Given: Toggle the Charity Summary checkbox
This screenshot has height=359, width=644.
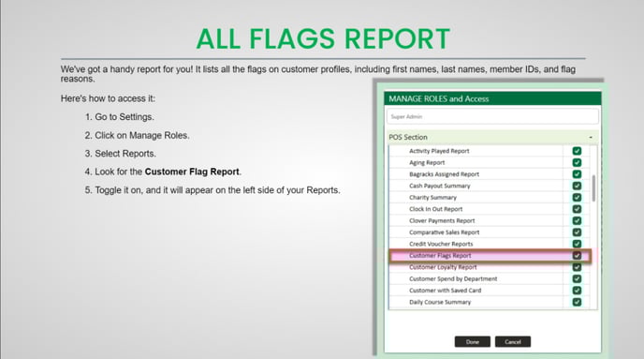Looking at the screenshot, I should point(577,198).
